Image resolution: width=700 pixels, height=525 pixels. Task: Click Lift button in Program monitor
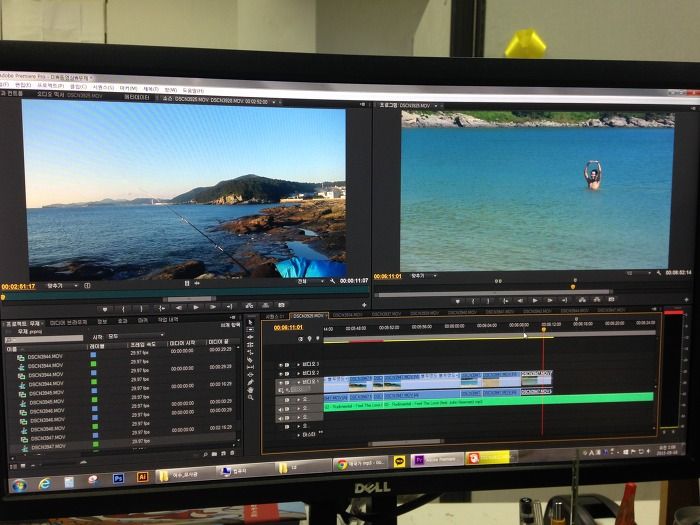[x=582, y=300]
